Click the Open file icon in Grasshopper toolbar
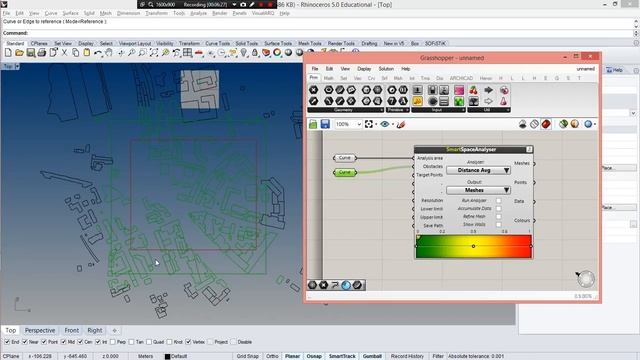The width and height of the screenshot is (640, 360). (x=313, y=124)
